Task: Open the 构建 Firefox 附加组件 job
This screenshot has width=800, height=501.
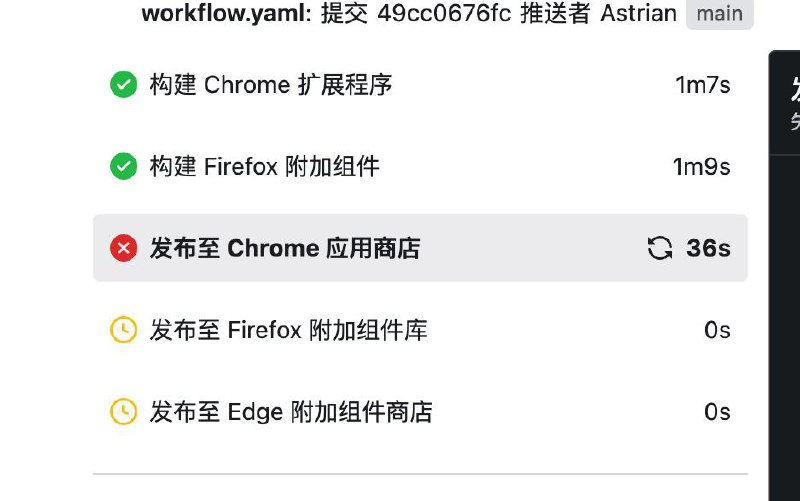Action: point(420,166)
